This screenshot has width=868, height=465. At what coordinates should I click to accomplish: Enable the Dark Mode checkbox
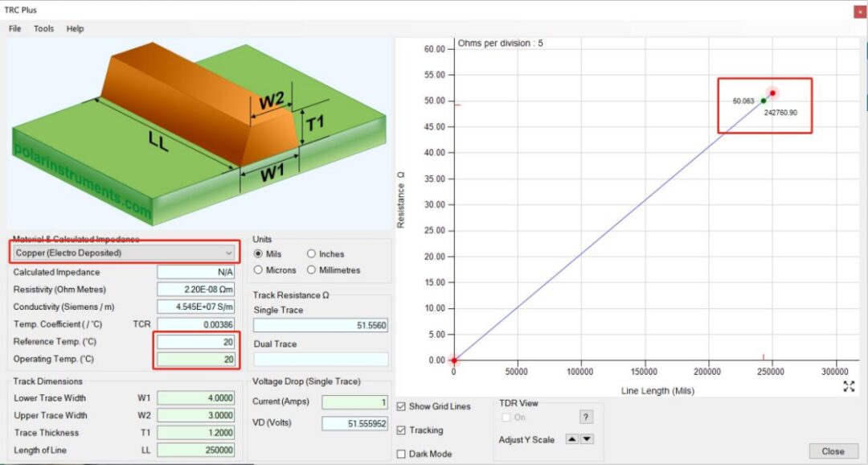pyautogui.click(x=401, y=454)
